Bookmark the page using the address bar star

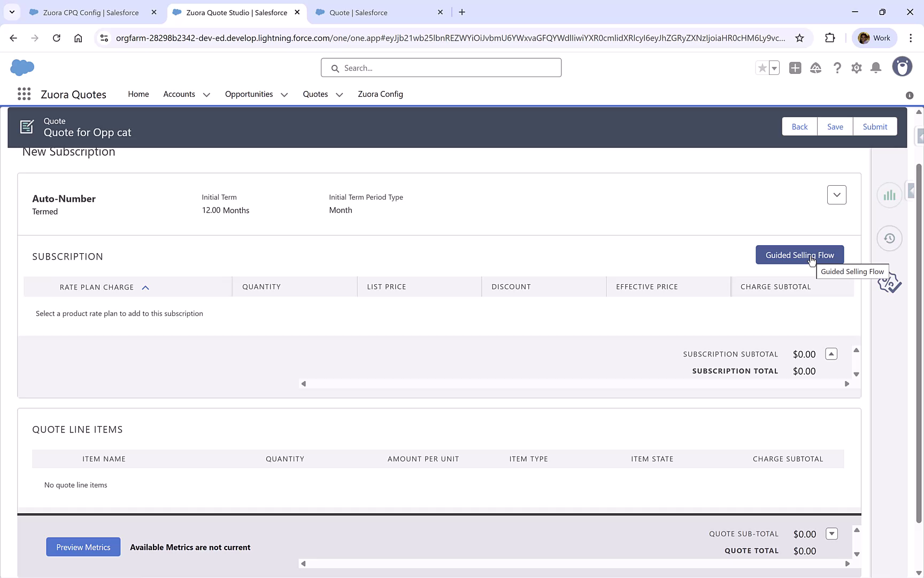pos(800,37)
